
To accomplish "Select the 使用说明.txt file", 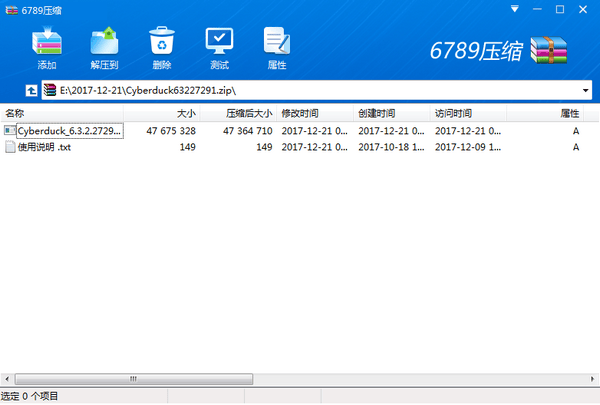I will coord(44,147).
